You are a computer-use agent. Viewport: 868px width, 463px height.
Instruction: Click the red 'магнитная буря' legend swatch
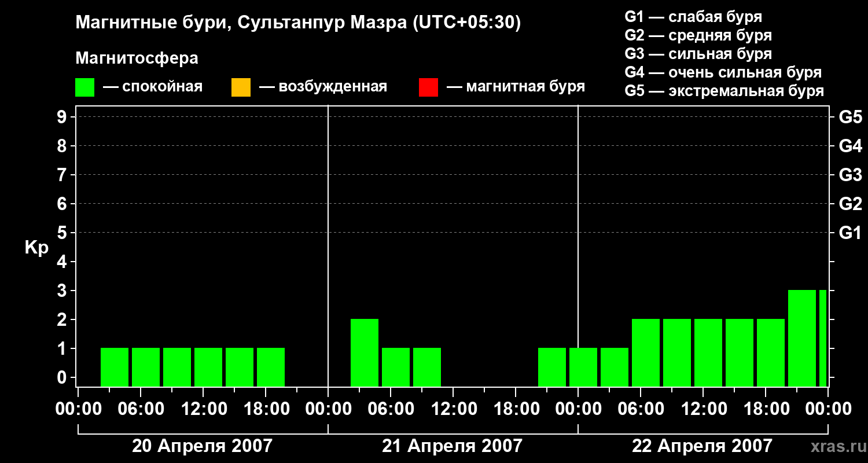click(428, 87)
